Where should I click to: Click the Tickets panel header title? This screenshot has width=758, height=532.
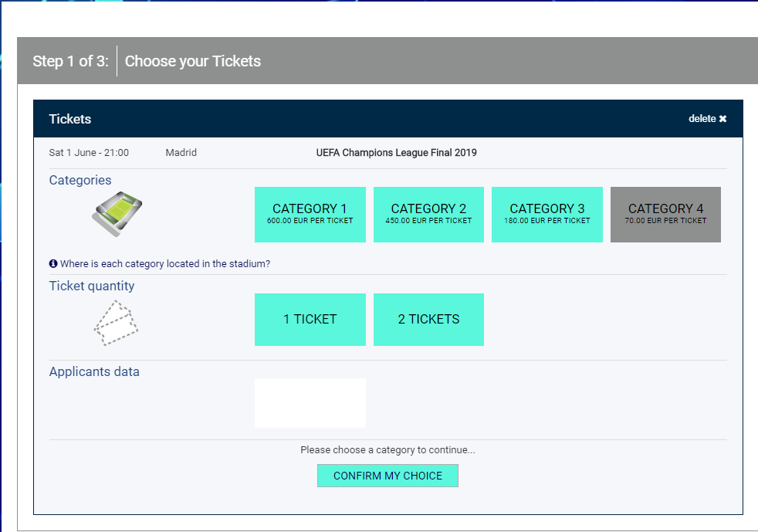70,119
